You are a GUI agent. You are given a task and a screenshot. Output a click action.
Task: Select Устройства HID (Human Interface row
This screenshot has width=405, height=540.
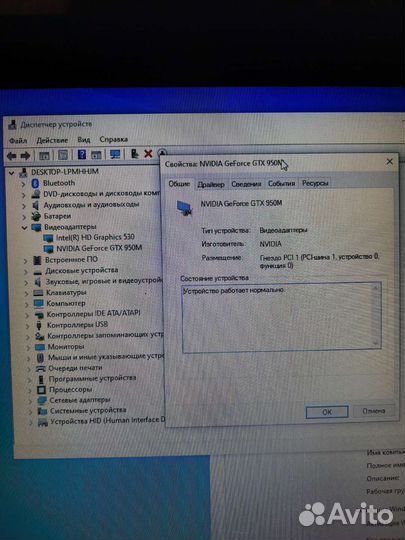[x=108, y=420]
